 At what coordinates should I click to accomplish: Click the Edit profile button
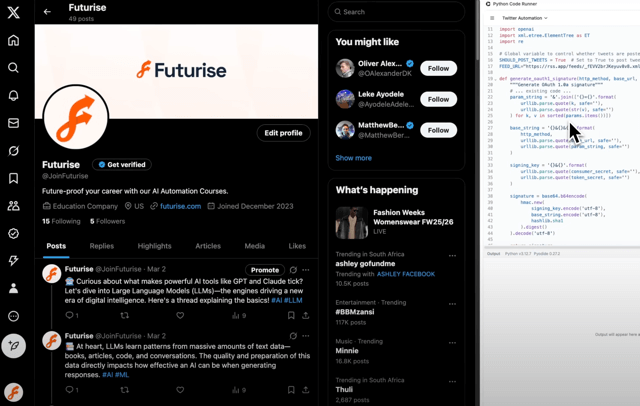pyautogui.click(x=283, y=133)
